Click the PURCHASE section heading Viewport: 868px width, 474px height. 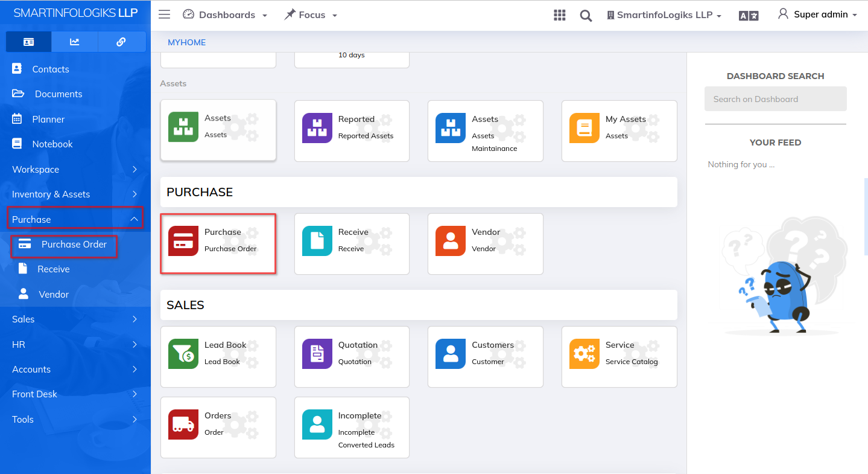(200, 192)
